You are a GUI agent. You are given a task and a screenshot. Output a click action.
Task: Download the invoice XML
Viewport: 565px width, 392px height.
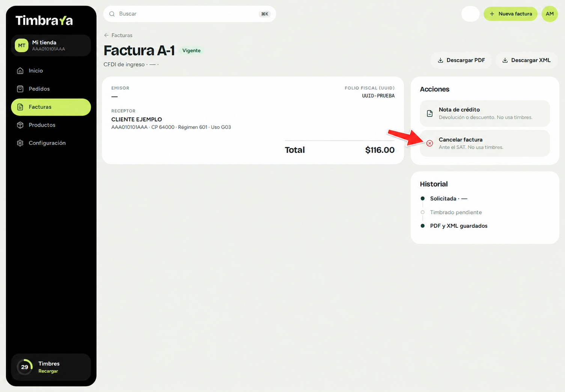pos(526,60)
